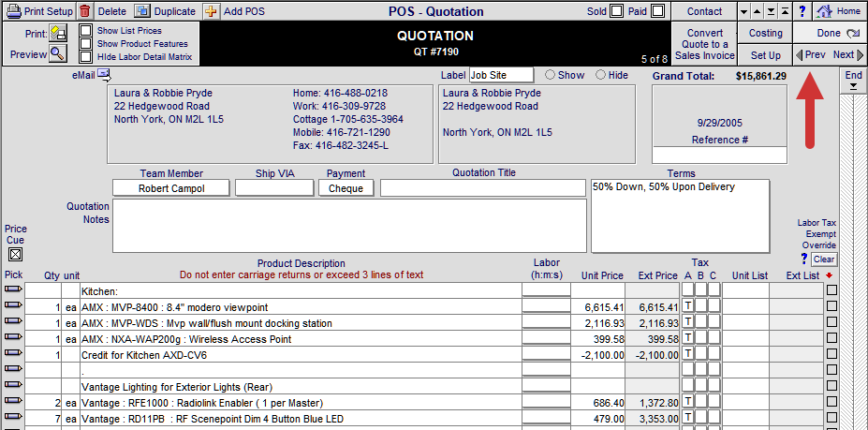The image size is (868, 430).
Task: Check the Paid checkbox
Action: tap(657, 11)
